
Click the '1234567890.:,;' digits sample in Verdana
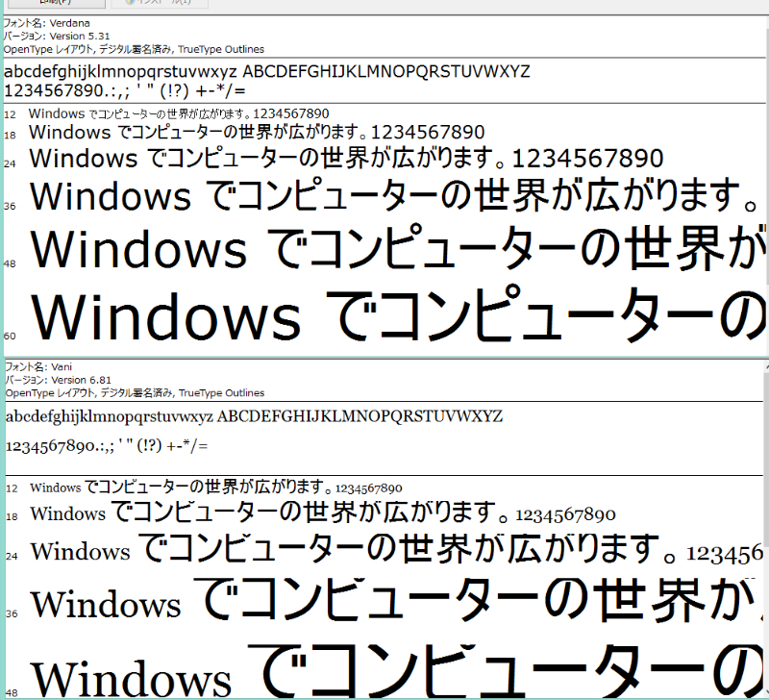(125, 91)
